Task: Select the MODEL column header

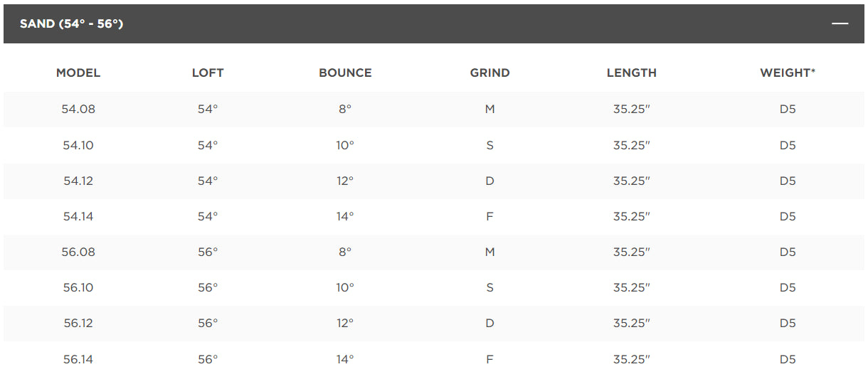Action: (x=78, y=73)
